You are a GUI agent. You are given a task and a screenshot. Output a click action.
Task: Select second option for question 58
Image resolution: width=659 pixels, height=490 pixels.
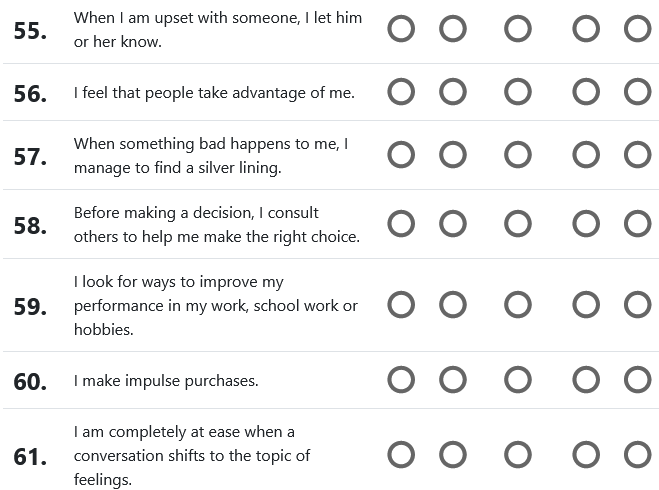click(x=453, y=224)
